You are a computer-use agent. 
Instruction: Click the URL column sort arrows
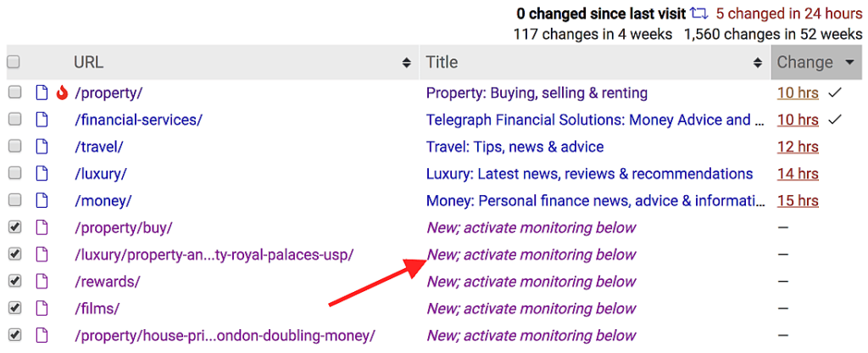[407, 63]
